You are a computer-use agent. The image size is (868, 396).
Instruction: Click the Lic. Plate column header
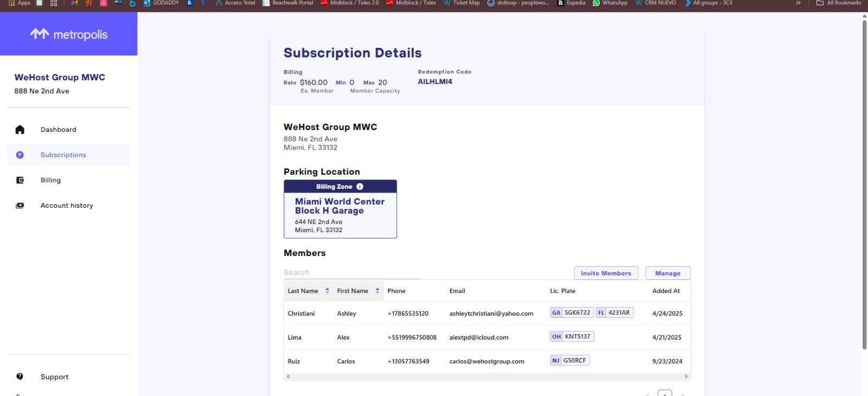coord(563,291)
